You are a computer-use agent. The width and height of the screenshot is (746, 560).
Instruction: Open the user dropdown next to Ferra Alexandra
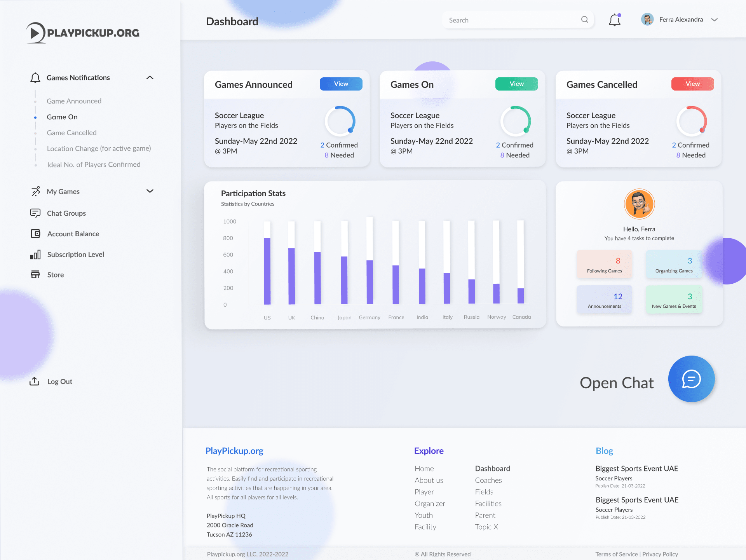click(x=715, y=20)
